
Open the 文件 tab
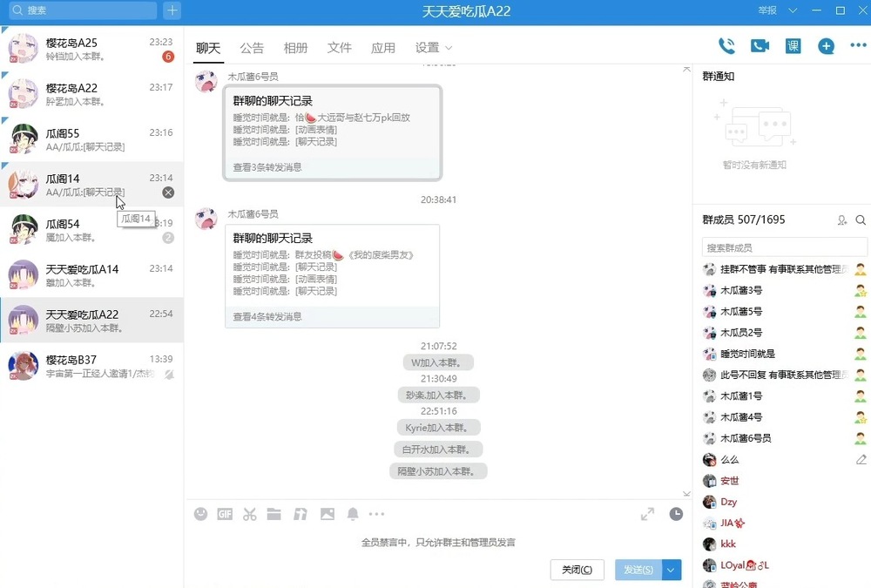tap(340, 49)
